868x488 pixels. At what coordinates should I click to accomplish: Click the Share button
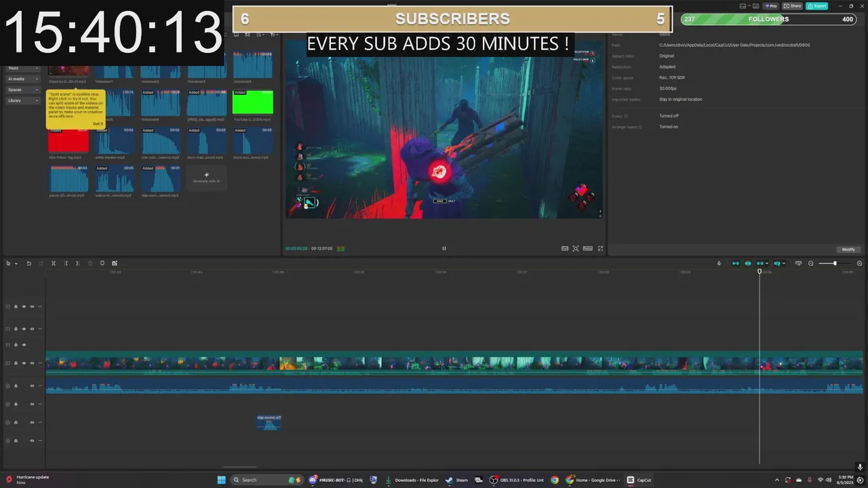[792, 5]
